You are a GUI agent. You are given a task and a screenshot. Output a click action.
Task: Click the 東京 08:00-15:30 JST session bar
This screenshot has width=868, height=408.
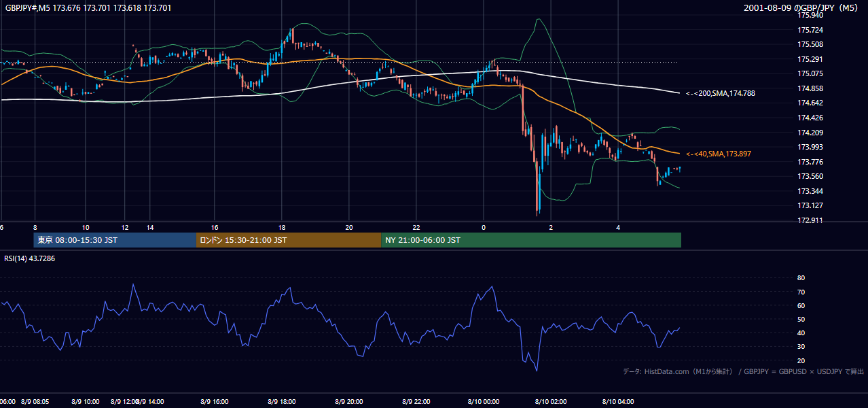tap(115, 240)
